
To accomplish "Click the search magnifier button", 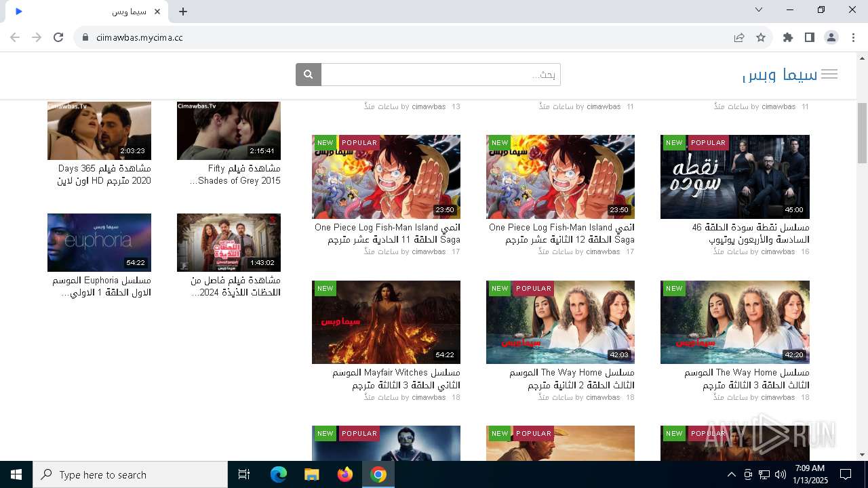I will pos(308,75).
